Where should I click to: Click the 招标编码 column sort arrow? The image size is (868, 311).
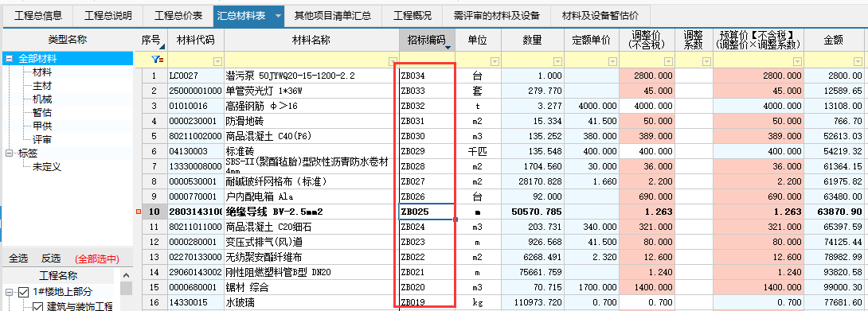pos(448,49)
